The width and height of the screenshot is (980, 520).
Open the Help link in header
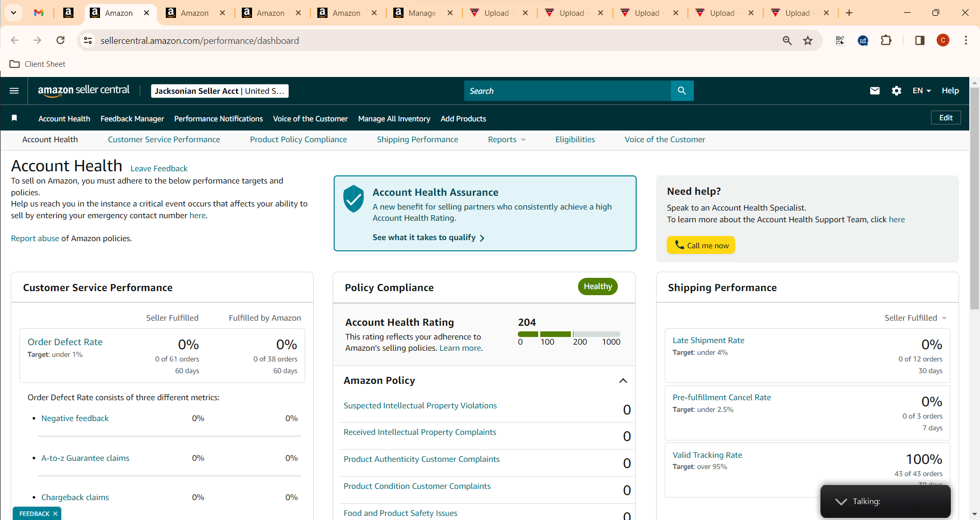950,91
